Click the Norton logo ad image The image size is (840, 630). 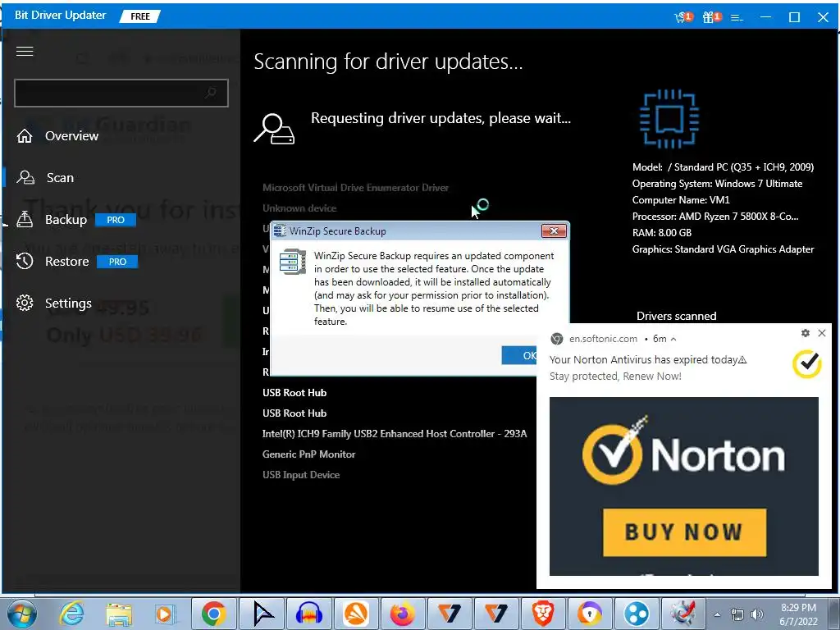click(683, 486)
